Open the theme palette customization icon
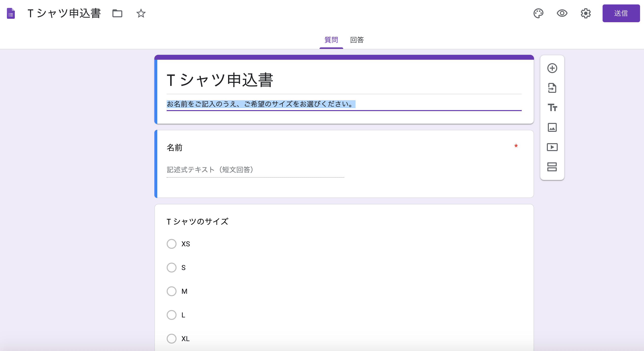 pyautogui.click(x=538, y=13)
